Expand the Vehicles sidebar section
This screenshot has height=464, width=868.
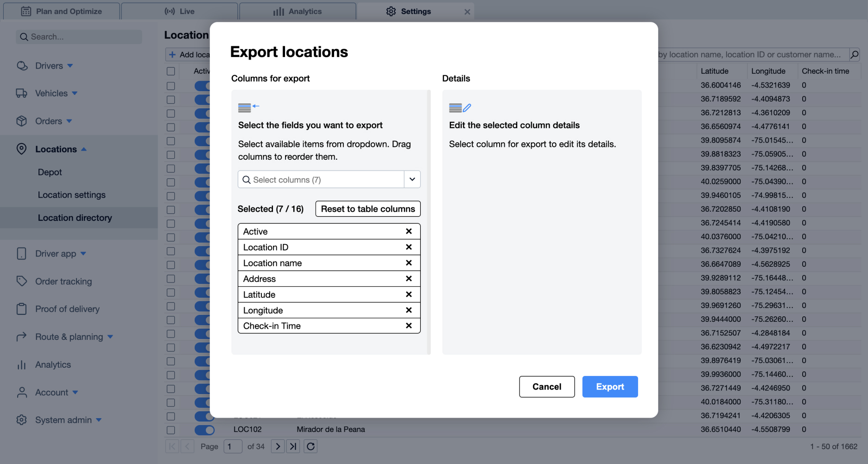click(x=74, y=93)
